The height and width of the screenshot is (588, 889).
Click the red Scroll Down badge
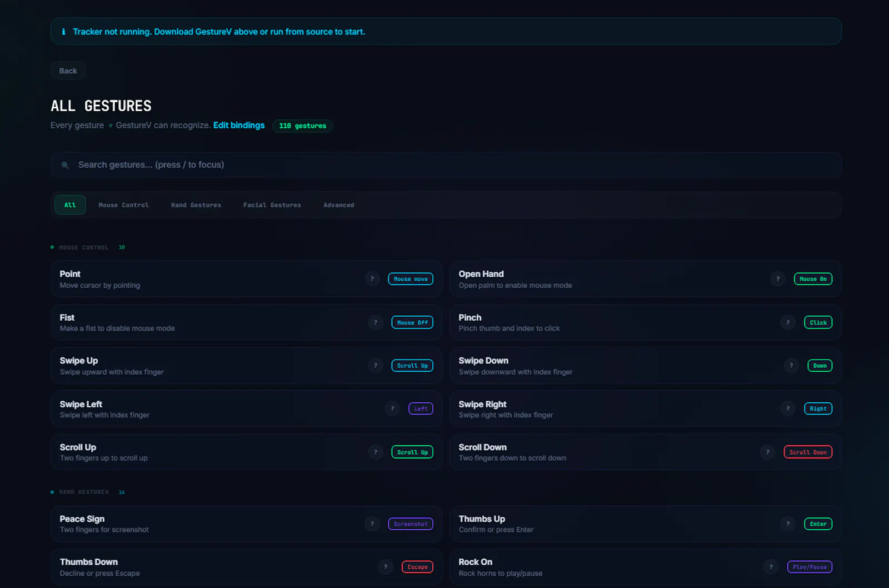point(808,452)
